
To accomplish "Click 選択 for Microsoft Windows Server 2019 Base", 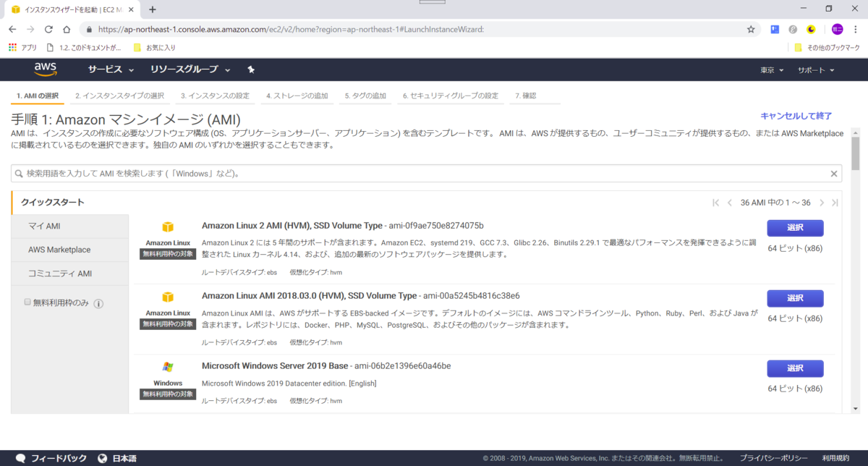I will tap(795, 368).
